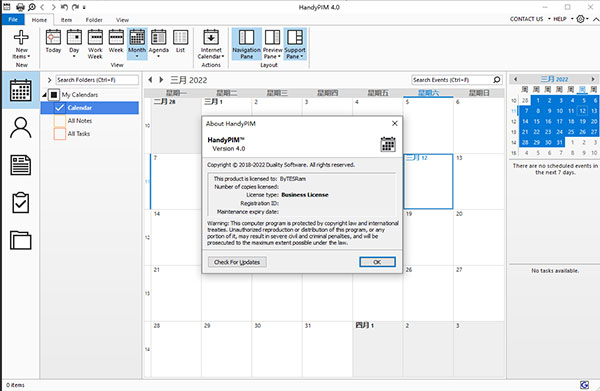Toggle the Calendar checkbox

[60, 108]
